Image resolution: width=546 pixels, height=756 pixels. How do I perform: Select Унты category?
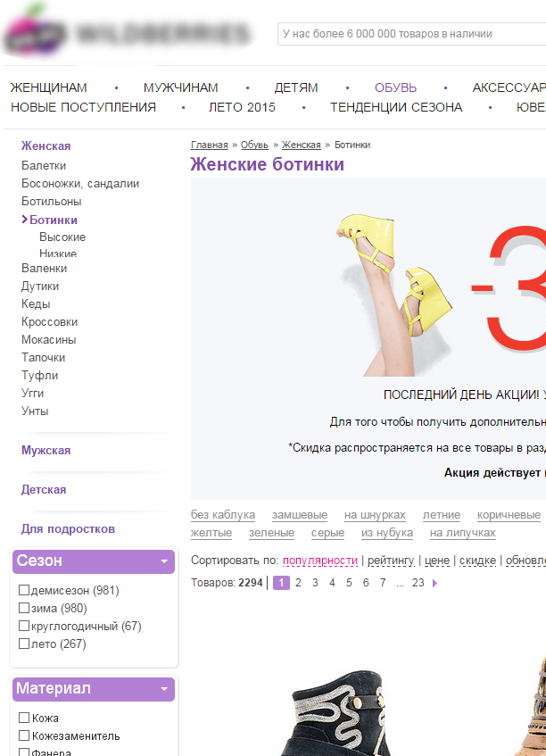click(35, 411)
